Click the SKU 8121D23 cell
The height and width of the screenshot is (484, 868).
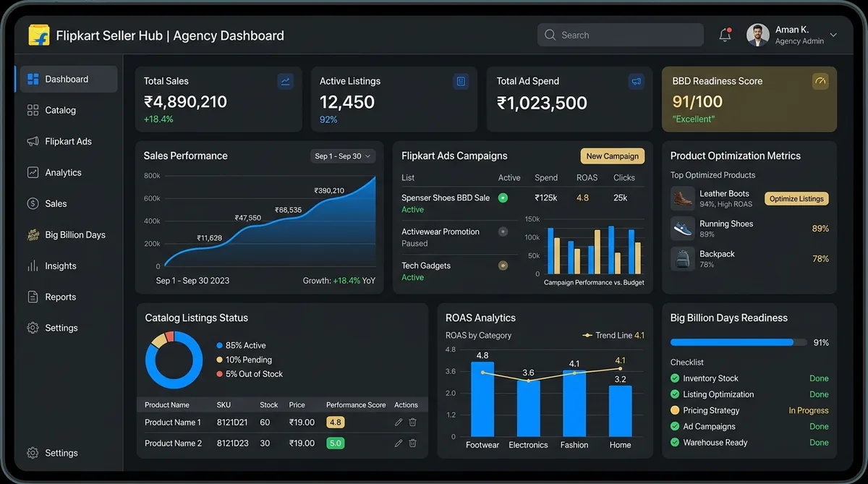pyautogui.click(x=232, y=443)
